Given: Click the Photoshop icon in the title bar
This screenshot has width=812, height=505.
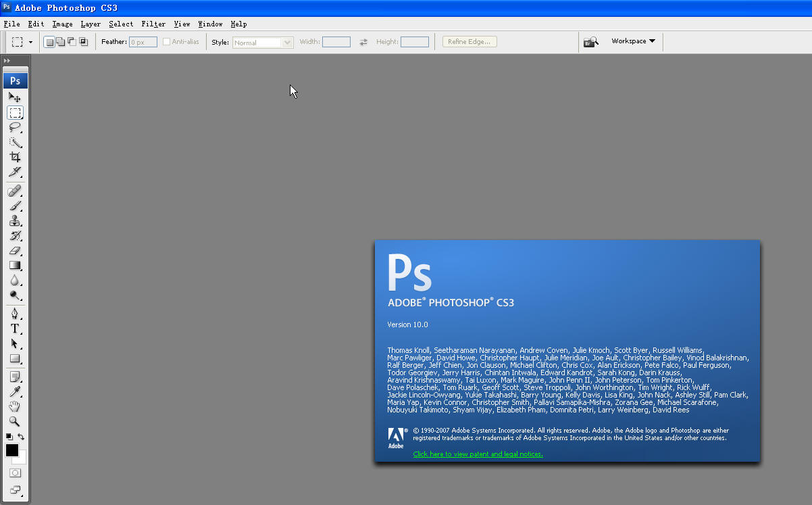Looking at the screenshot, I should [x=6, y=7].
